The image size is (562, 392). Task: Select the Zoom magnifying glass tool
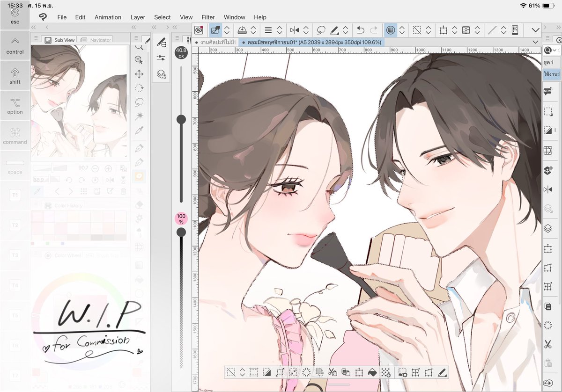tap(139, 47)
